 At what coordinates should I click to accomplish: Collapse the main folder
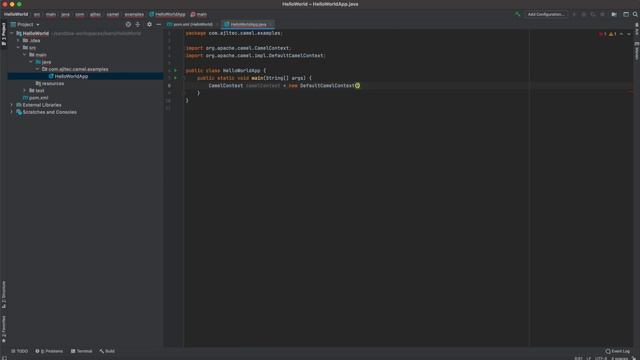click(25, 55)
